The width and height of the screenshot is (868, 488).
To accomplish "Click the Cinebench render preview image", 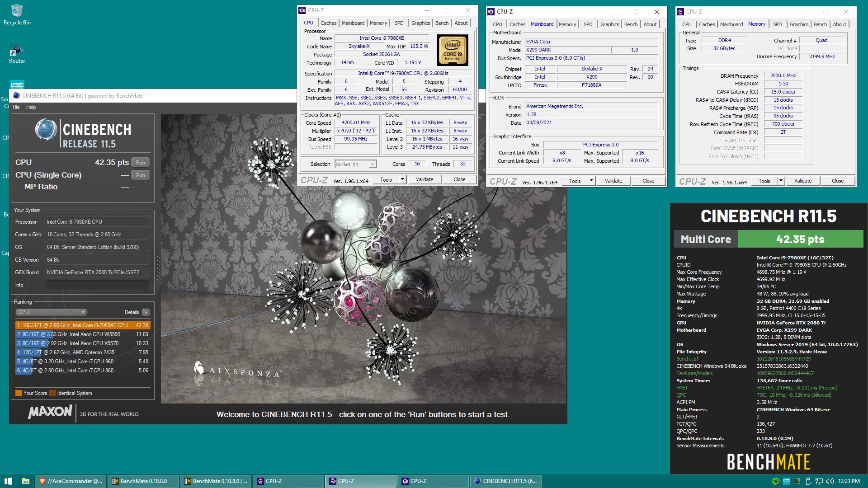I will coord(363,258).
